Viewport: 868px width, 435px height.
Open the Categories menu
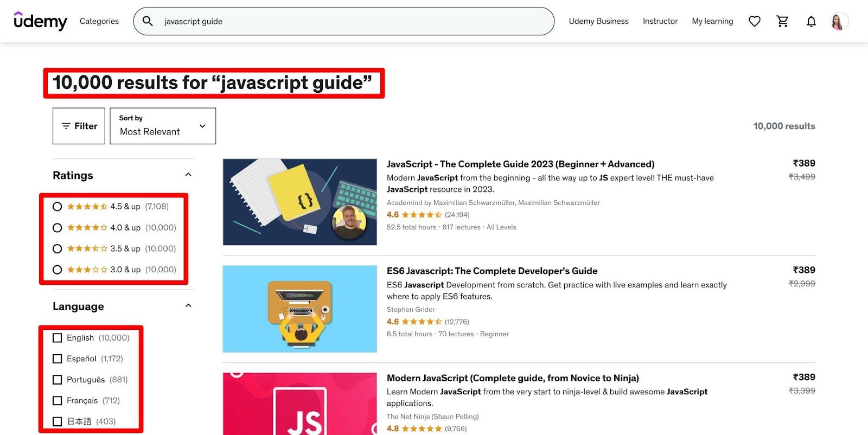coord(99,21)
